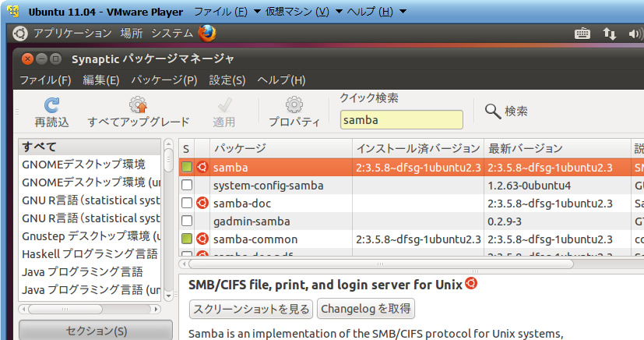This screenshot has height=340, width=644.
Task: Select the samba-doc package name
Action: (242, 203)
